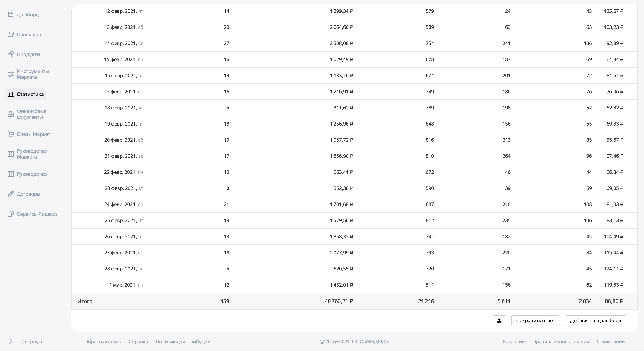Go to Сервисы Яндекса menu item
The image size is (644, 351).
click(37, 214)
